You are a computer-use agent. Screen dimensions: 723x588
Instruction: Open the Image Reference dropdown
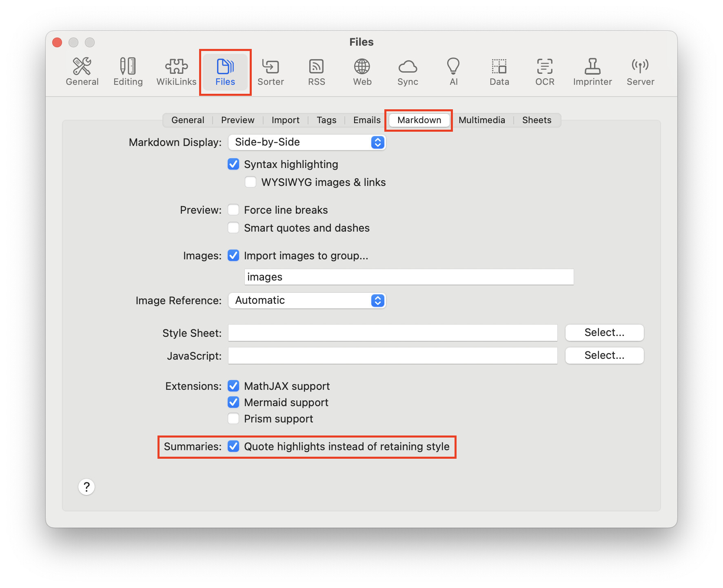pyautogui.click(x=306, y=301)
